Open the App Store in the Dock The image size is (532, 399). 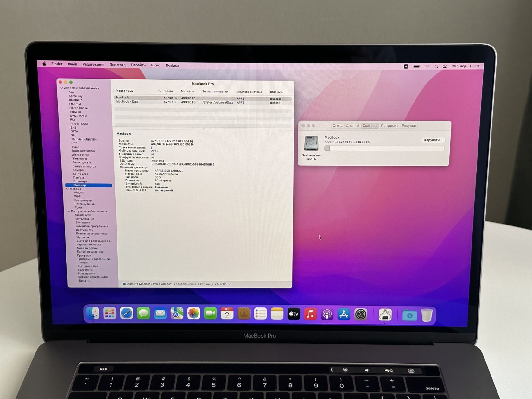(344, 314)
